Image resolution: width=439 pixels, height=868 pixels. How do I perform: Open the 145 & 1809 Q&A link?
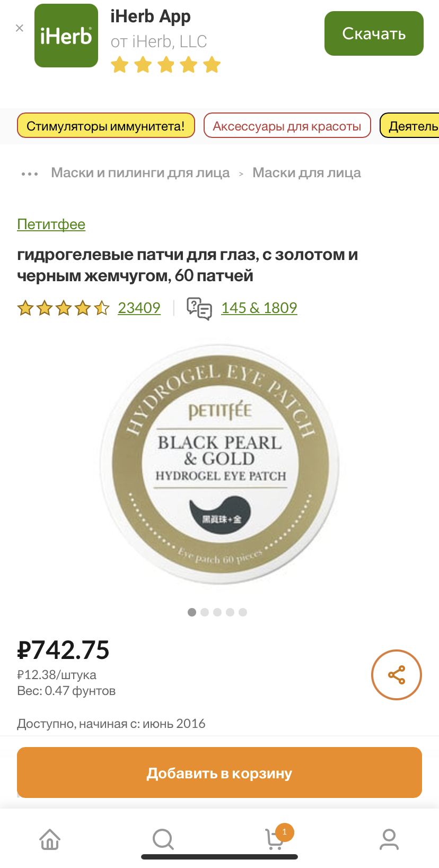pos(259,308)
